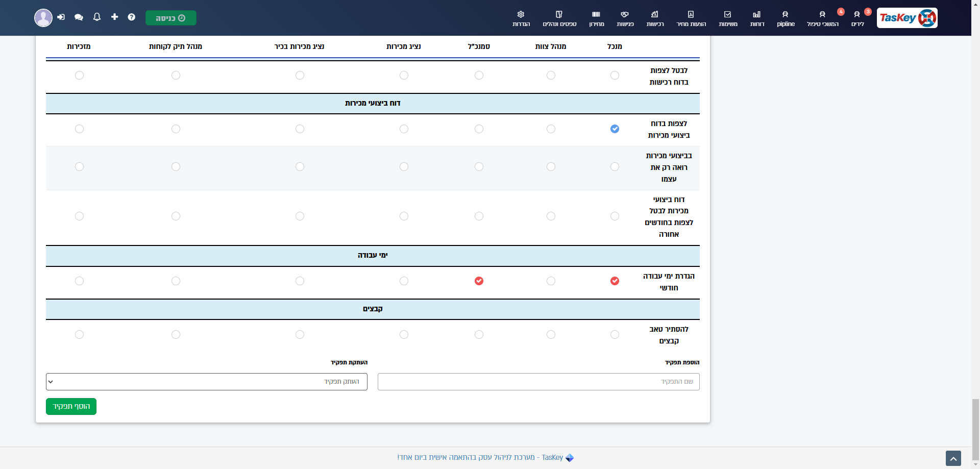Uncheck מנכל for הגדרת ימי עבודה חודשי
980x469 pixels.
[x=615, y=281]
